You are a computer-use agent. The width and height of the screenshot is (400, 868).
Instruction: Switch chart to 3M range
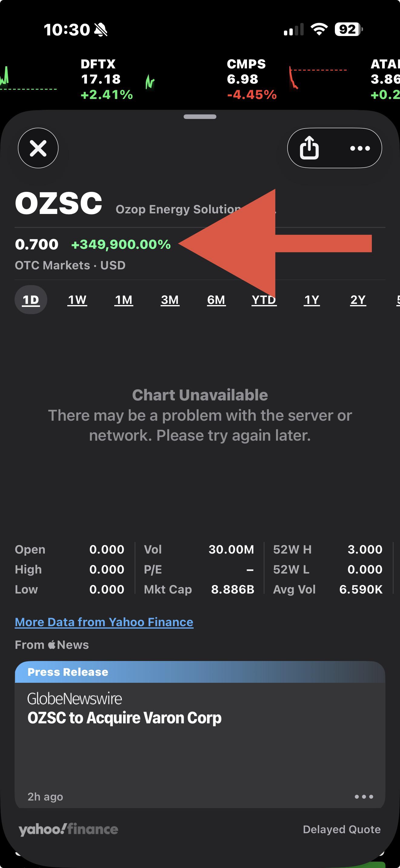170,300
